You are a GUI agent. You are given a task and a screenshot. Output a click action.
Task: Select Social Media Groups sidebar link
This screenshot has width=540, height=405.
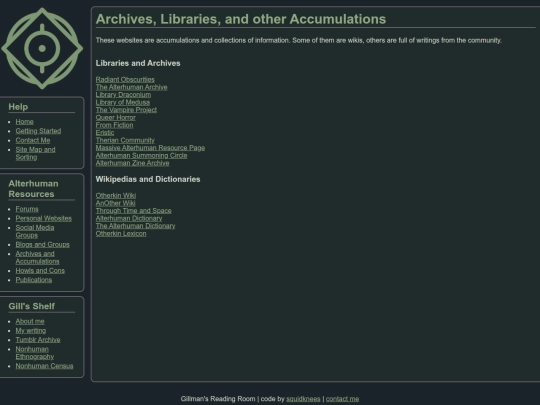pyautogui.click(x=35, y=231)
